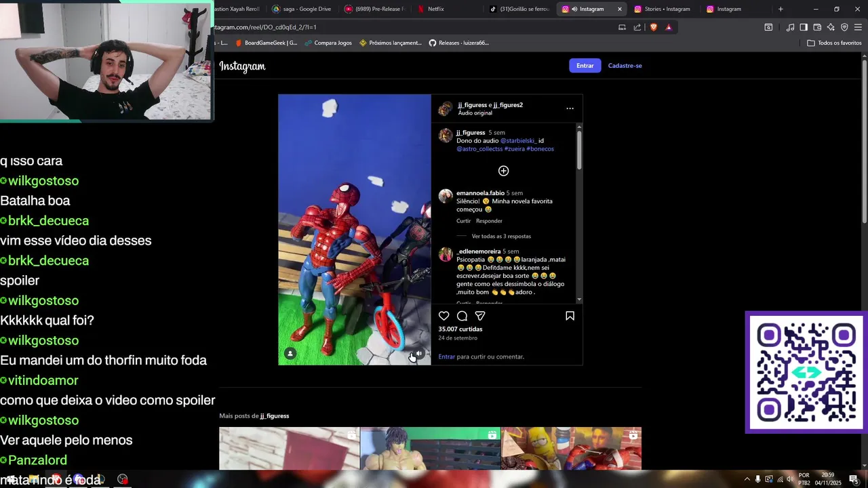Open the Compara Jogos bookmark

point(328,43)
